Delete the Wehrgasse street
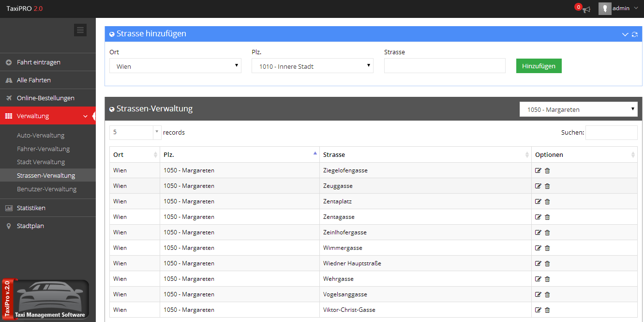This screenshot has width=644, height=322. point(547,279)
